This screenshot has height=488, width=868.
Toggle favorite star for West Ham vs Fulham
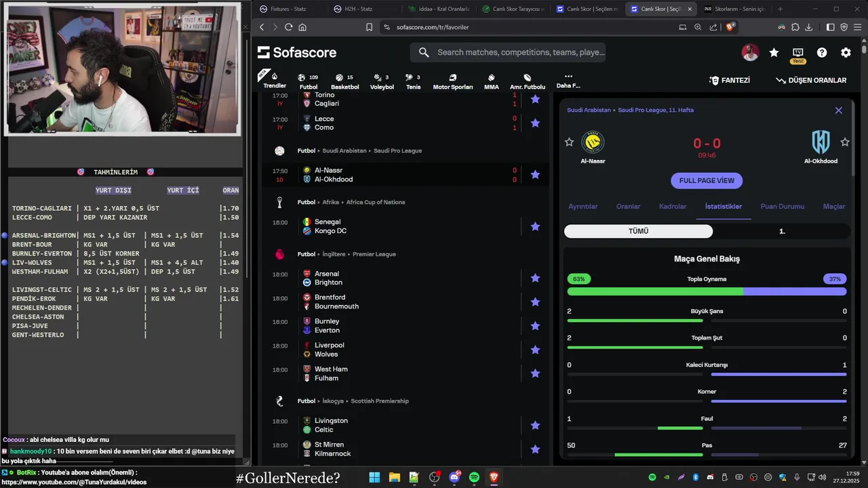pyautogui.click(x=535, y=373)
